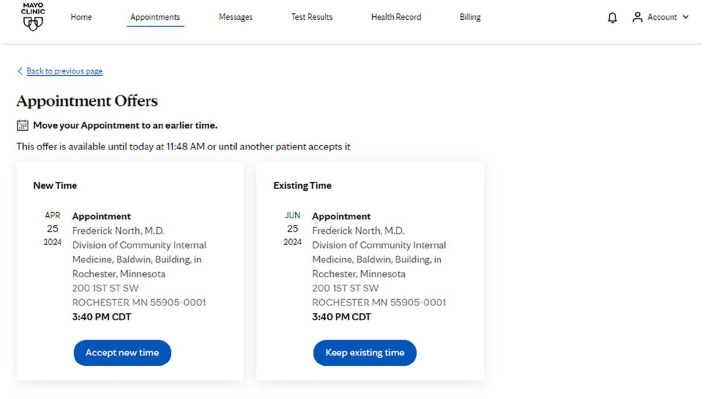Follow the Back to previous page link
This screenshot has width=704, height=399.
click(x=65, y=71)
